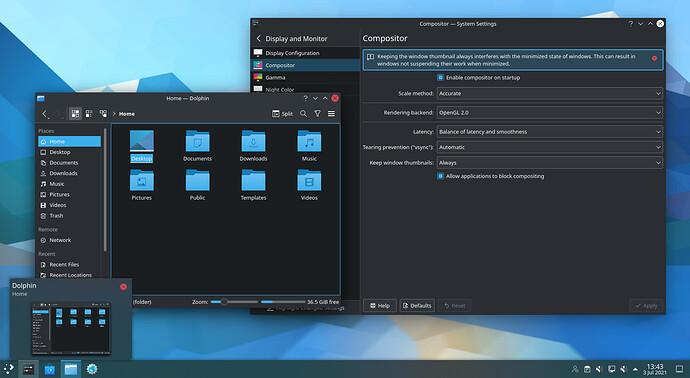This screenshot has width=690, height=378.
Task: Open Dolphin hamburger menu
Action: 331,114
